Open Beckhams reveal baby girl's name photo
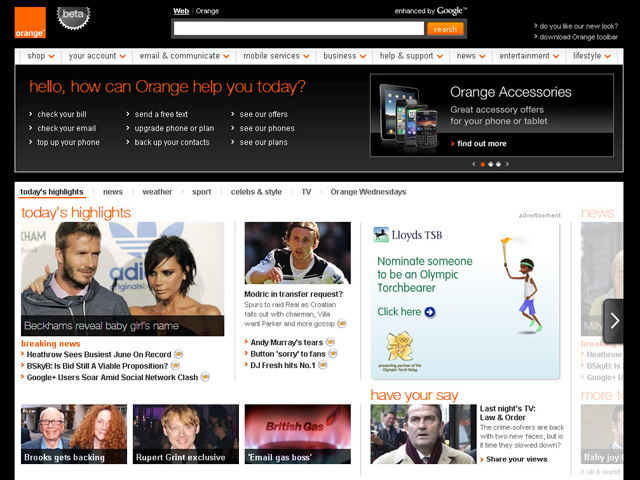 coord(122,279)
